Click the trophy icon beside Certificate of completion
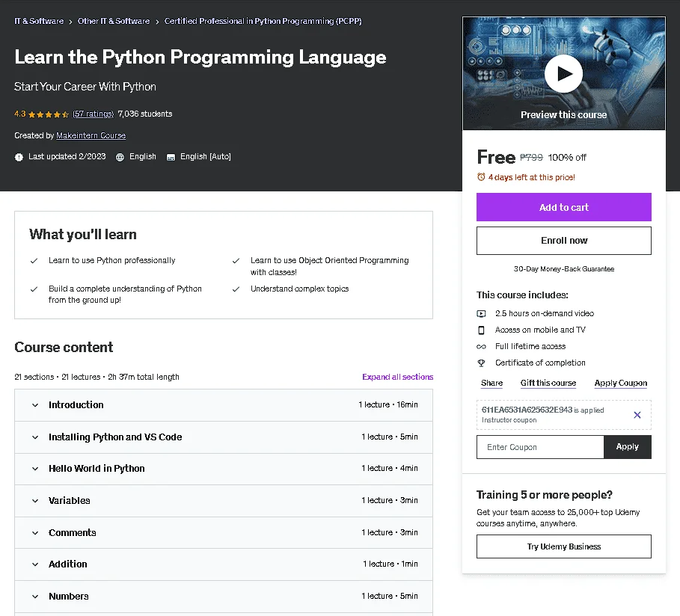Viewport: 680px width, 616px height. click(x=481, y=363)
